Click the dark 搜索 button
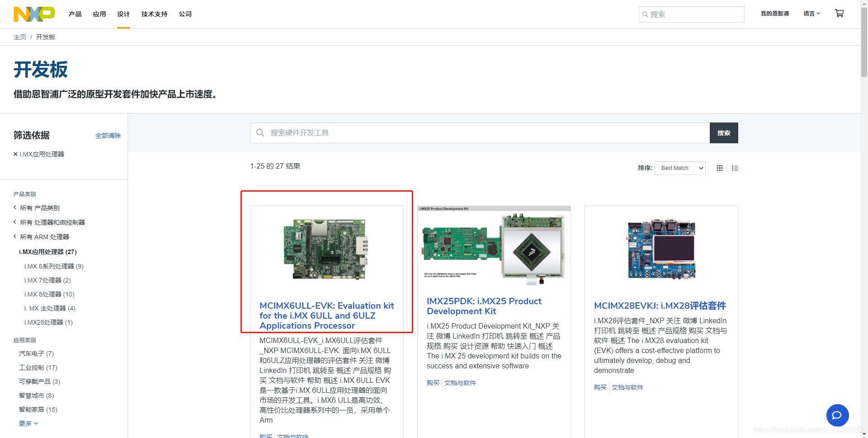This screenshot has height=438, width=868. (724, 133)
